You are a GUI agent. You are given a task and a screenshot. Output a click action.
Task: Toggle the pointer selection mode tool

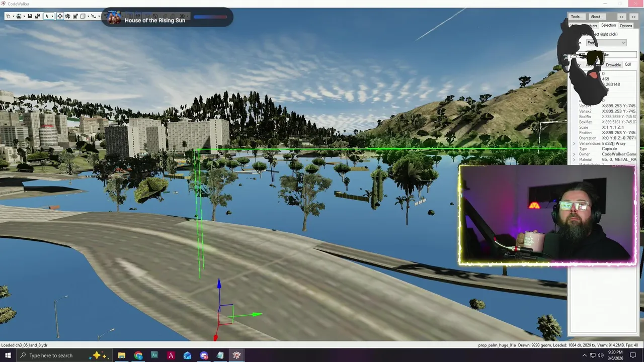coord(47,16)
